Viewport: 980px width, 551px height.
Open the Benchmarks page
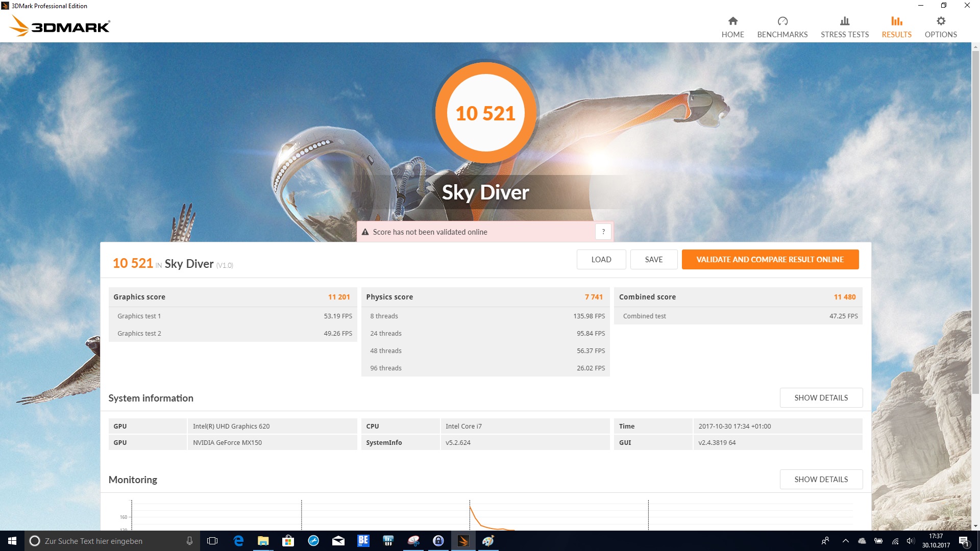[x=782, y=27]
